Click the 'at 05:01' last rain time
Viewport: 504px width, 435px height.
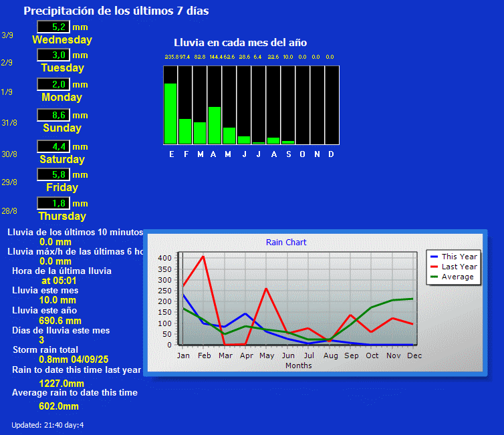[59, 281]
